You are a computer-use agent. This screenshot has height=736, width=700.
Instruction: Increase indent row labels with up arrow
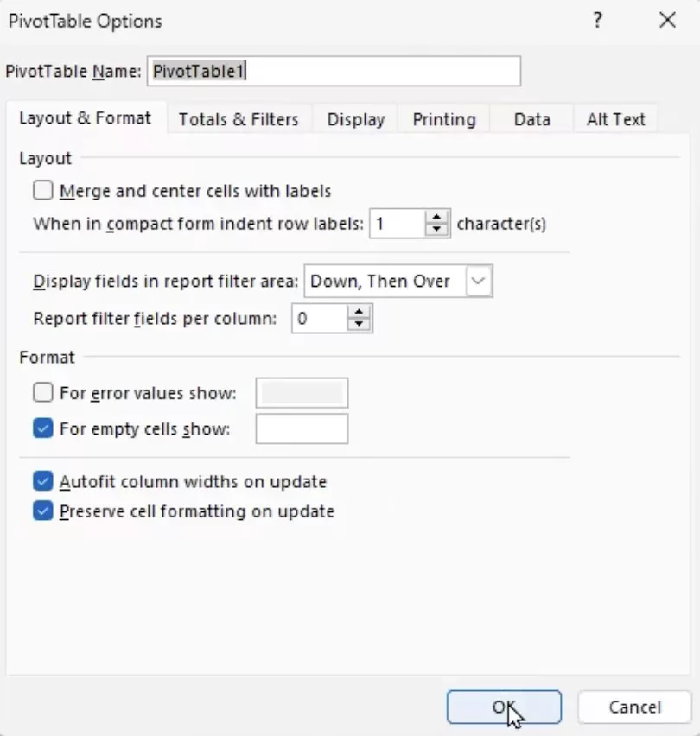[x=436, y=218]
